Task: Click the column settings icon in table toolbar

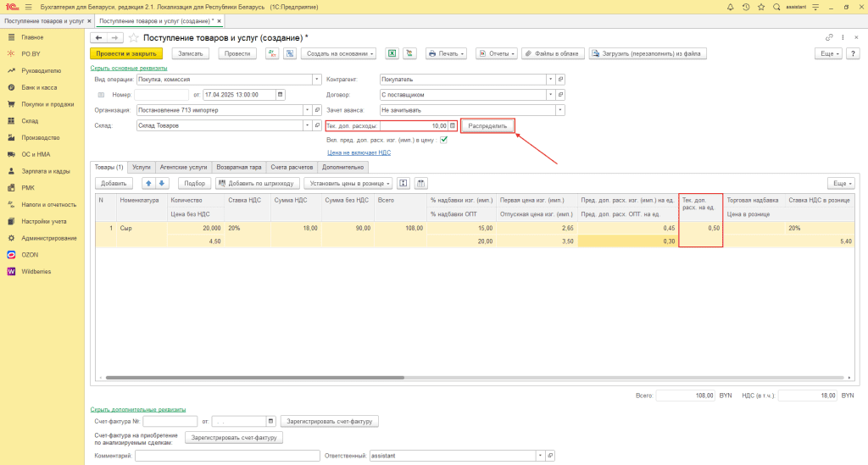Action: (420, 183)
